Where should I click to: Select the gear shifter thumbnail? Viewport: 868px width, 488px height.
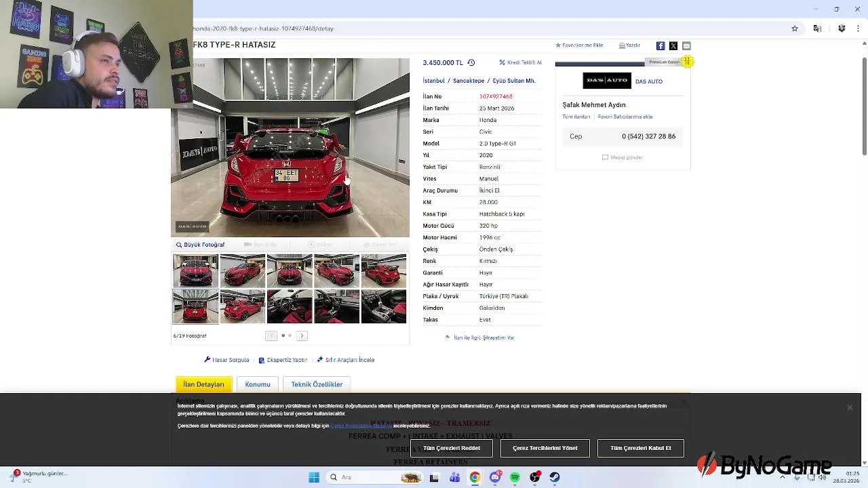point(384,306)
